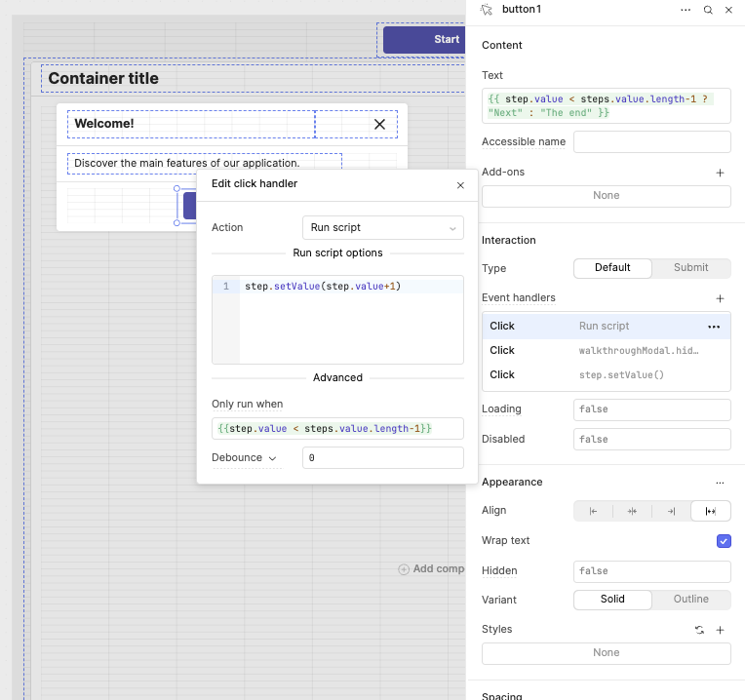
Task: Click the search icon in inspector header
Action: coord(708,10)
